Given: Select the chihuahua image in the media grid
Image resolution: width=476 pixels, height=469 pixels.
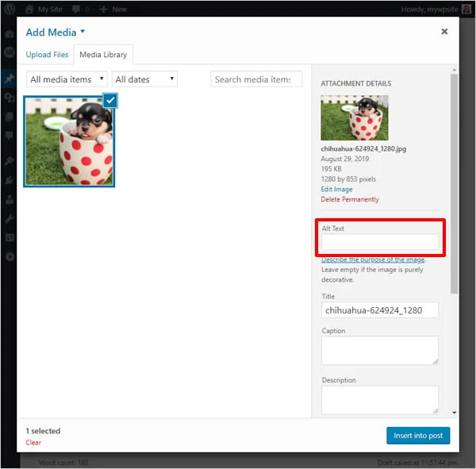Looking at the screenshot, I should point(69,141).
